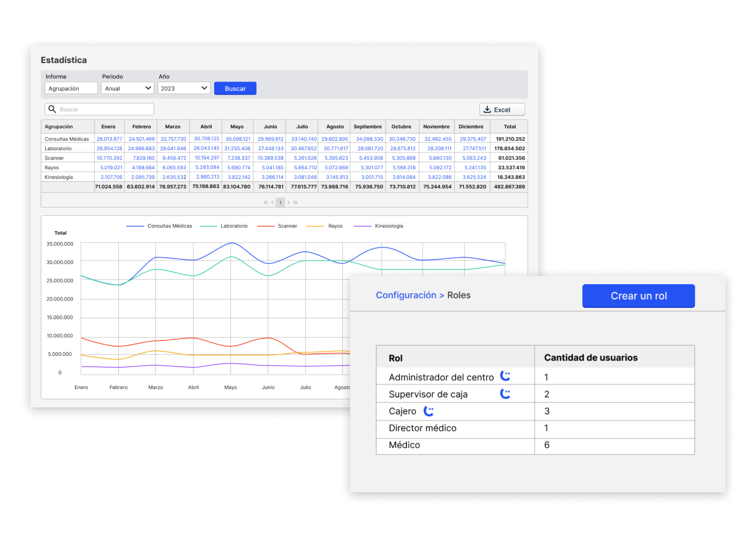
Task: Toggle the Consultas Médicas series in the chart legend
Action: pyautogui.click(x=159, y=226)
